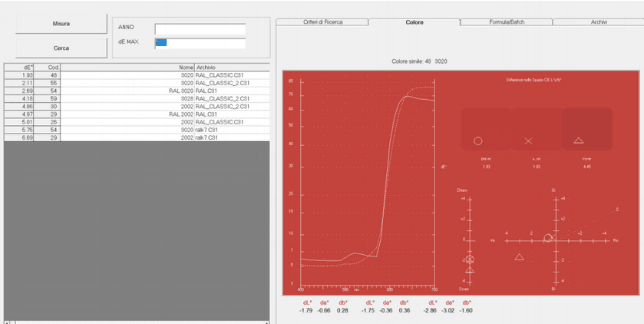Click the Cod. column header
This screenshot has height=324, width=644.
(47, 68)
